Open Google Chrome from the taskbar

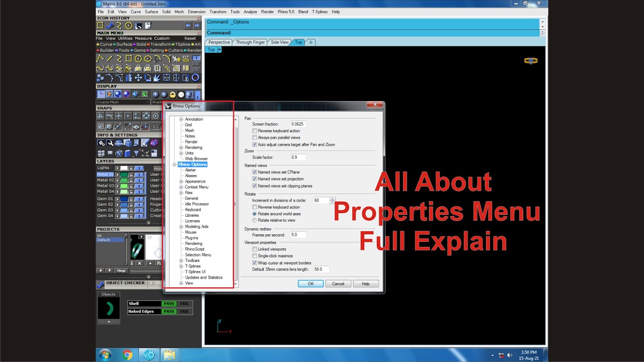[x=127, y=355]
